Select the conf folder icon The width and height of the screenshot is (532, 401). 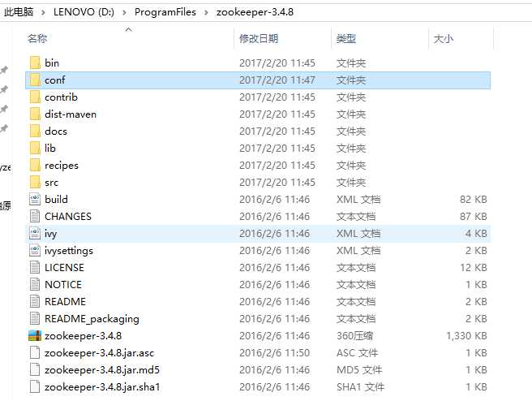35,80
